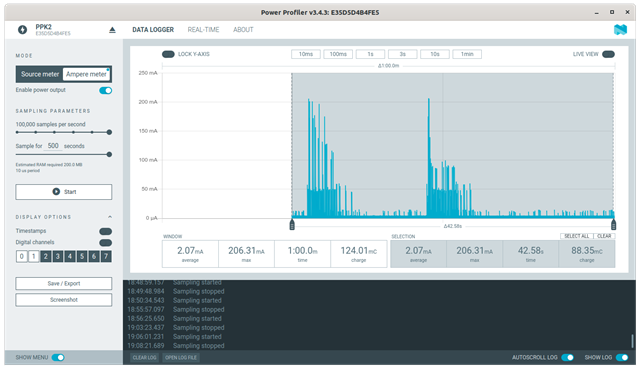
Task: Click the window average 2.07 mA value
Action: (x=190, y=251)
